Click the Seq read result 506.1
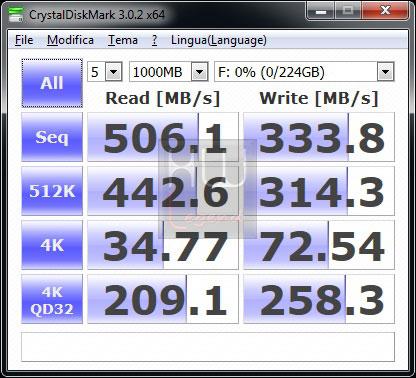 163,137
